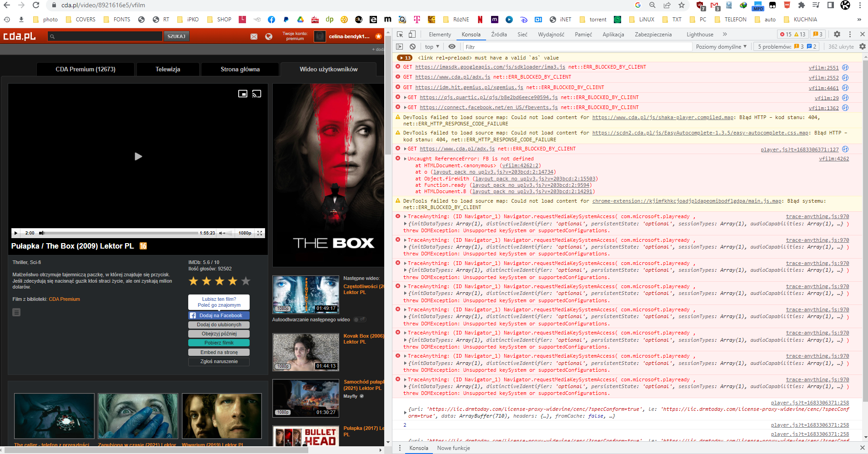Image resolution: width=868 pixels, height=454 pixels.
Task: Mute the video with the speaker icon
Action: point(221,233)
